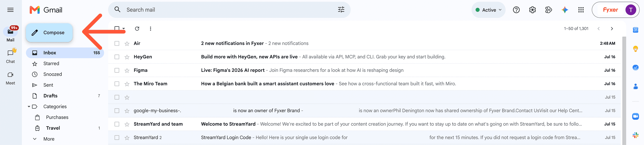Click the Gemini spark icon
The height and width of the screenshot is (145, 644).
565,10
